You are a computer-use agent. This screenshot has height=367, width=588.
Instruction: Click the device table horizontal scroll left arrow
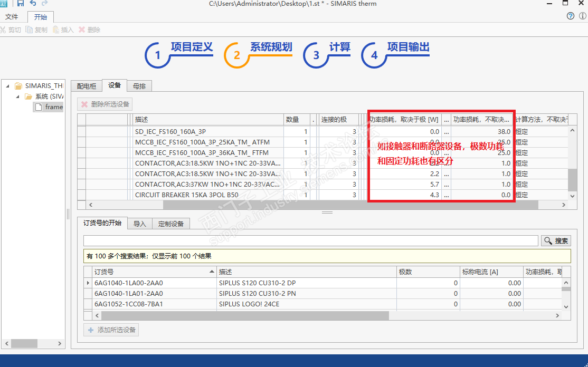(x=90, y=205)
